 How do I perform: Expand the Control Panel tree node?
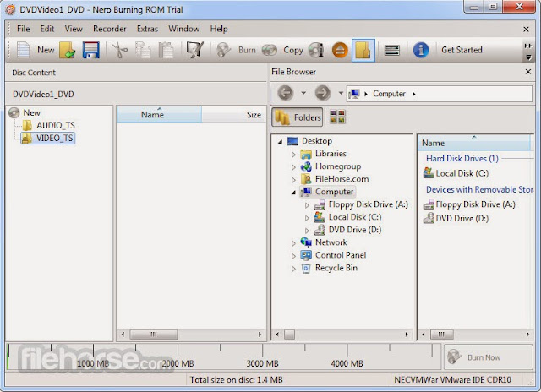click(293, 256)
